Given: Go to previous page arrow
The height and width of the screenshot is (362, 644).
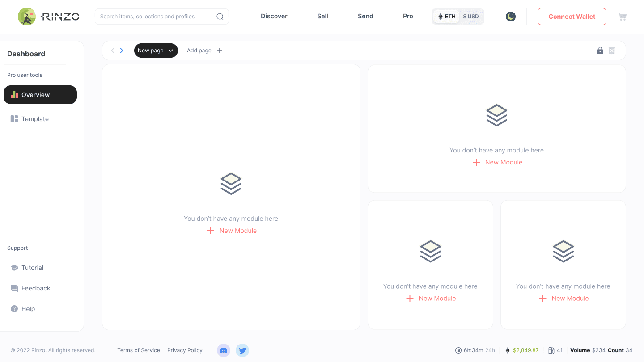Looking at the screenshot, I should coord(113,51).
